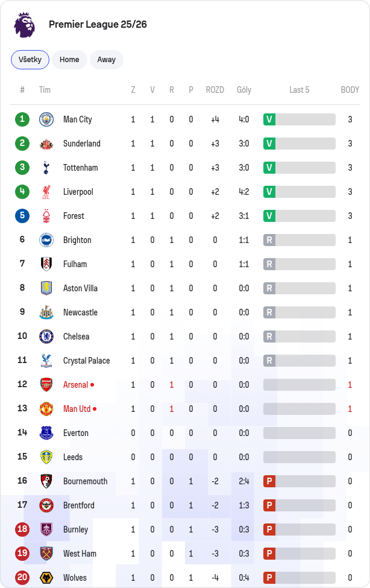Image resolution: width=370 pixels, height=588 pixels.
Task: Sort by the Góly column header
Action: [x=244, y=90]
